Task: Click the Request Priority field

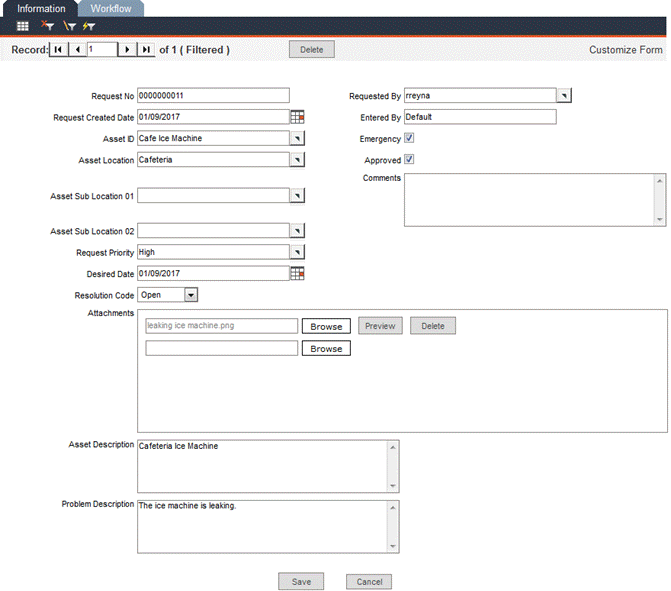Action: coord(213,252)
